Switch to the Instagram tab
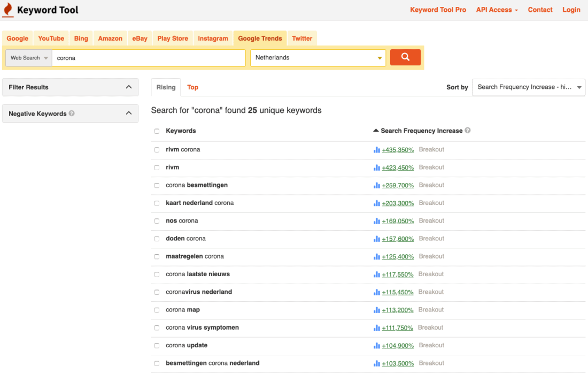Screen dimensions: 588x373 point(213,39)
